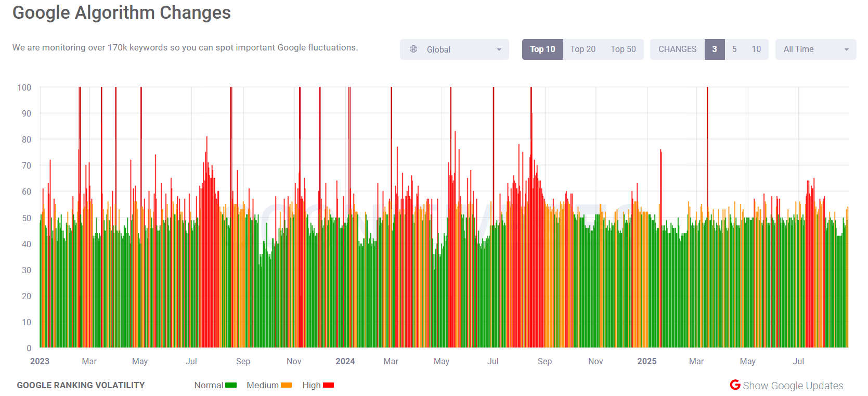Click the 50 y-axis label
The image size is (868, 396).
[27, 218]
